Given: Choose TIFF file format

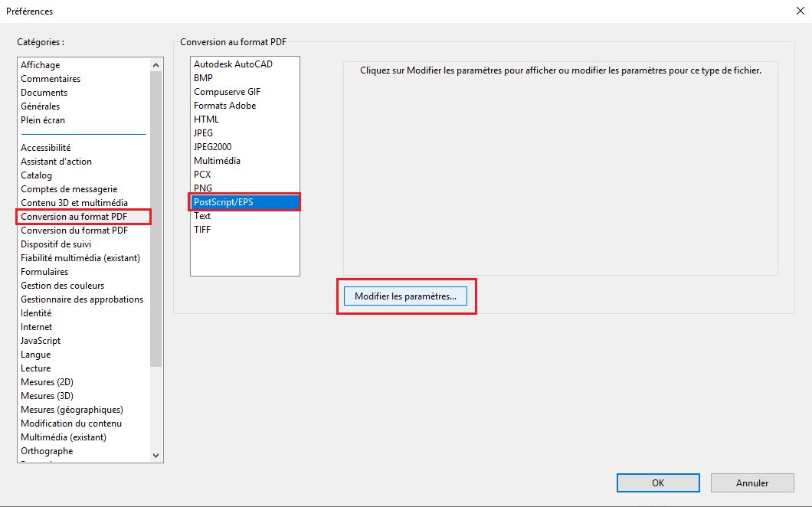Looking at the screenshot, I should point(202,230).
